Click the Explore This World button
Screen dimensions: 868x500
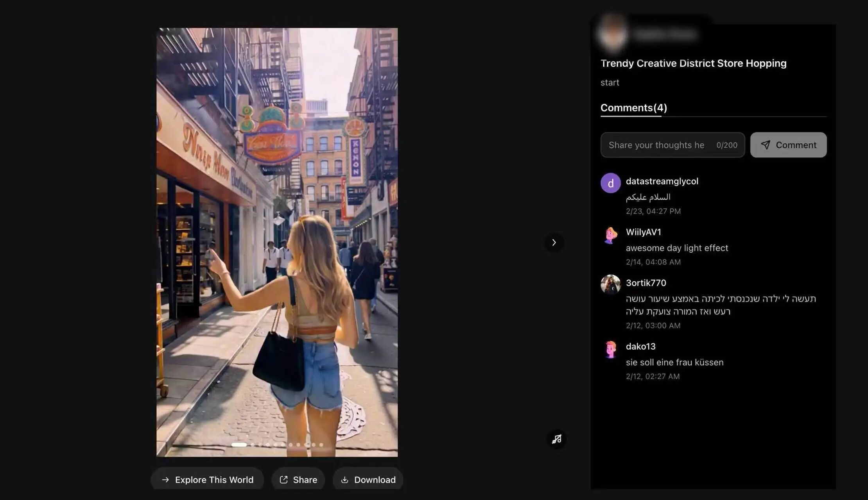[207, 479]
